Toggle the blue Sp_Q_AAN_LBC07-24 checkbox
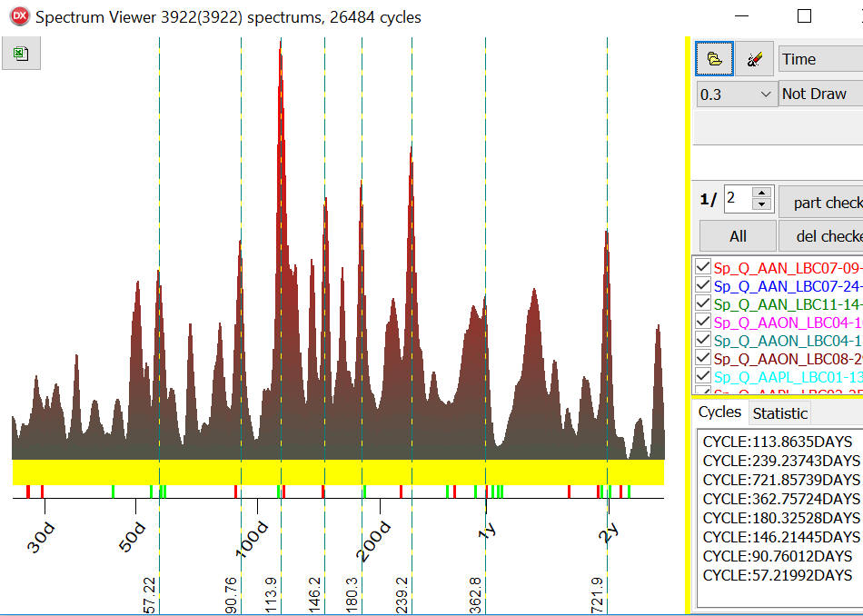This screenshot has width=863, height=616. point(703,285)
